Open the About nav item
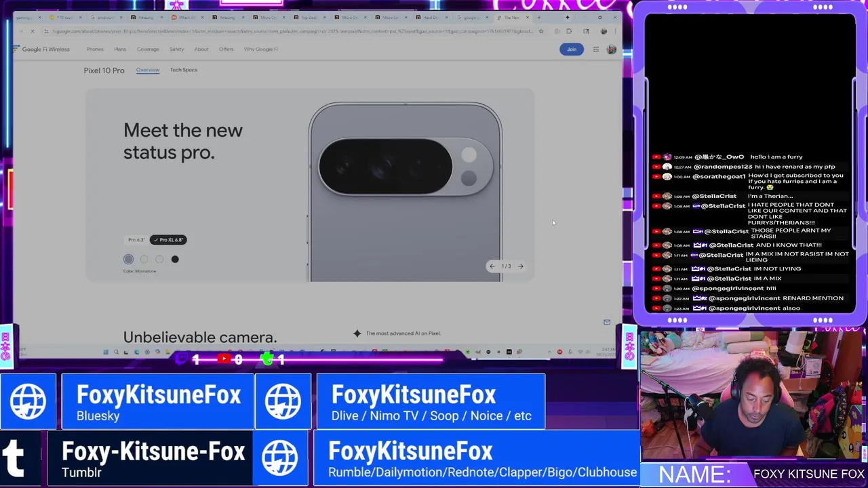Image resolution: width=868 pixels, height=488 pixels. click(x=201, y=49)
